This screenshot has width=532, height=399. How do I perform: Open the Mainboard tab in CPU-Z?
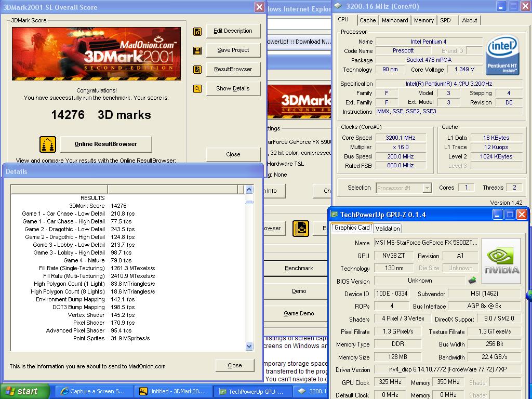(x=395, y=20)
